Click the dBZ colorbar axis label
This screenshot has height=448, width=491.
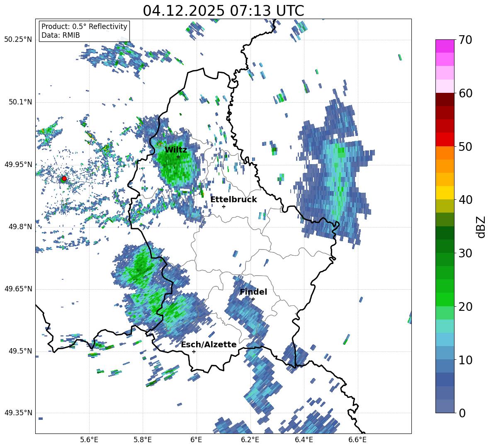click(x=481, y=227)
